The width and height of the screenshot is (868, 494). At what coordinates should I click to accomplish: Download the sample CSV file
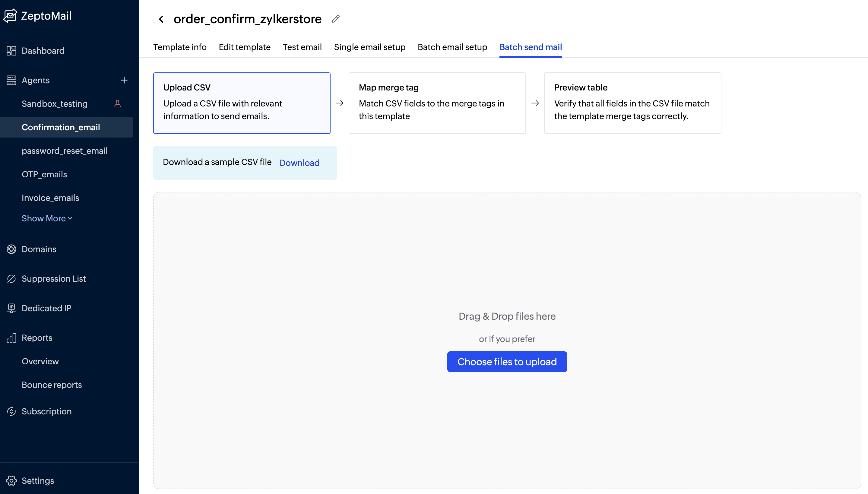[x=299, y=163]
